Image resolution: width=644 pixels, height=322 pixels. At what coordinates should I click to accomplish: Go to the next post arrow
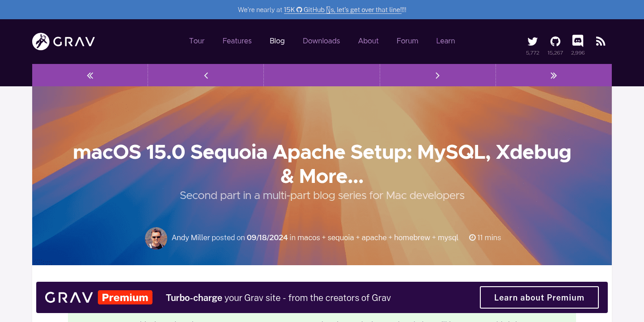coord(437,75)
